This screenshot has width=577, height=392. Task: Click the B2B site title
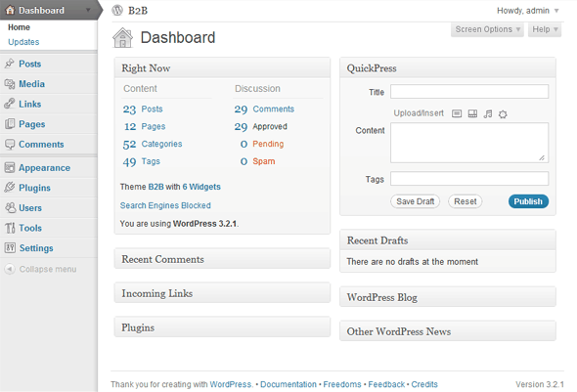pyautogui.click(x=138, y=11)
